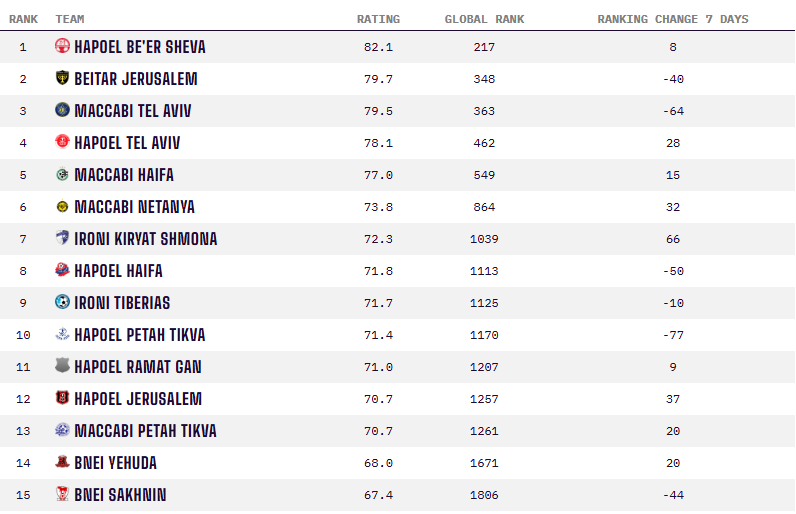Click the Maccabi Haifa green logo
The width and height of the screenshot is (796, 514).
[62, 174]
